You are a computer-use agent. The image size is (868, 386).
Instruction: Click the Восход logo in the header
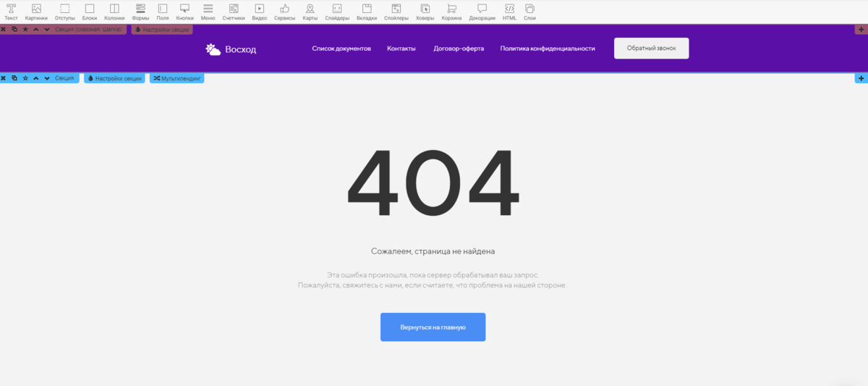pos(231,49)
